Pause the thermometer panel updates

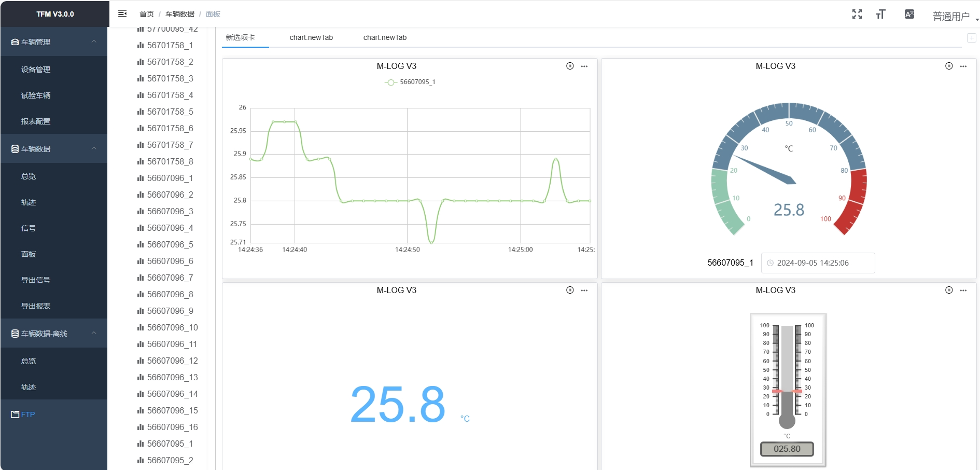(x=949, y=290)
